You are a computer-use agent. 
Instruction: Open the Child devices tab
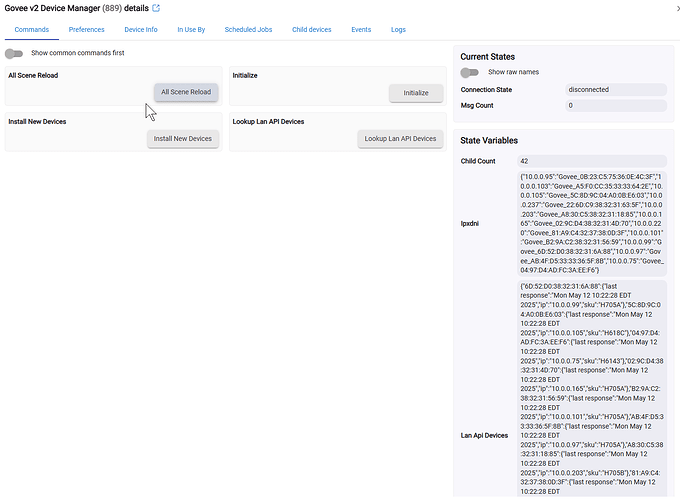pos(312,30)
